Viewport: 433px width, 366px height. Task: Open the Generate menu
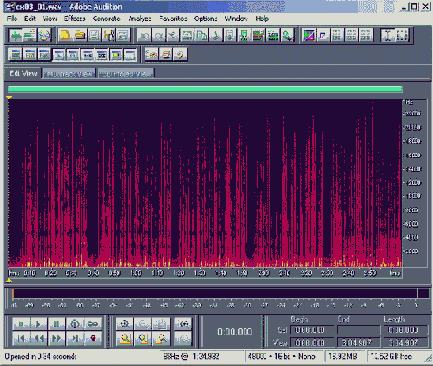106,18
